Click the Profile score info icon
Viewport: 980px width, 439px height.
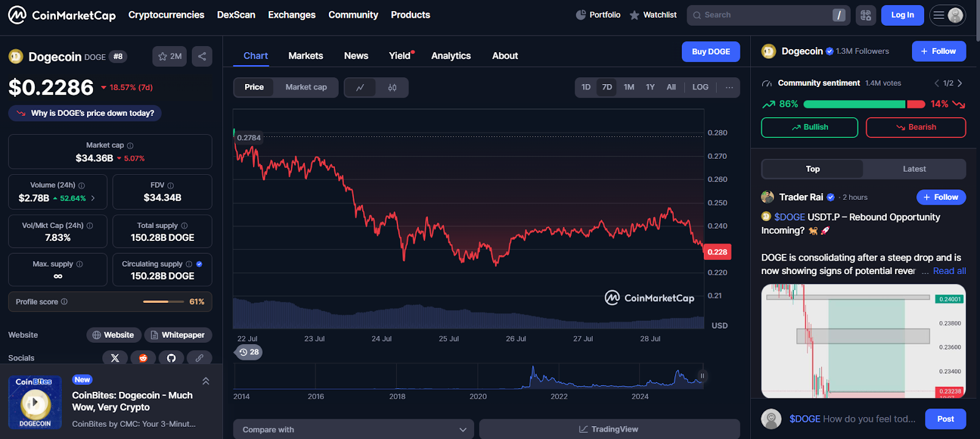64,302
